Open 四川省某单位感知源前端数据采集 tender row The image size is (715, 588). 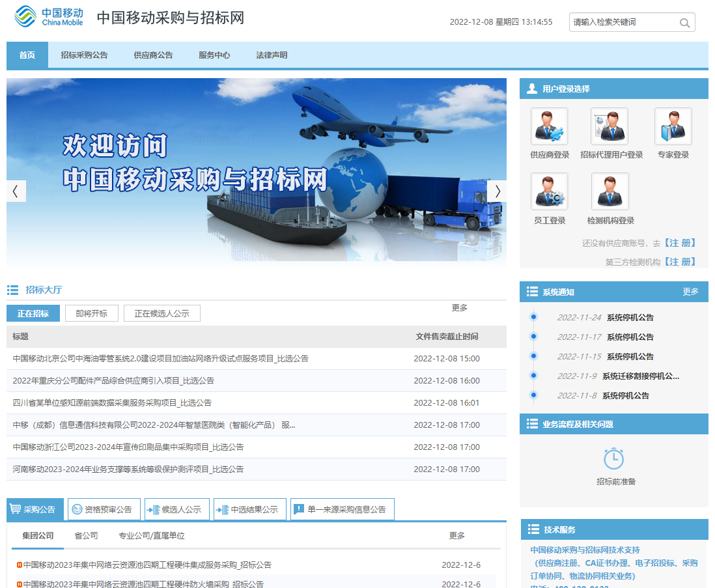pos(257,403)
